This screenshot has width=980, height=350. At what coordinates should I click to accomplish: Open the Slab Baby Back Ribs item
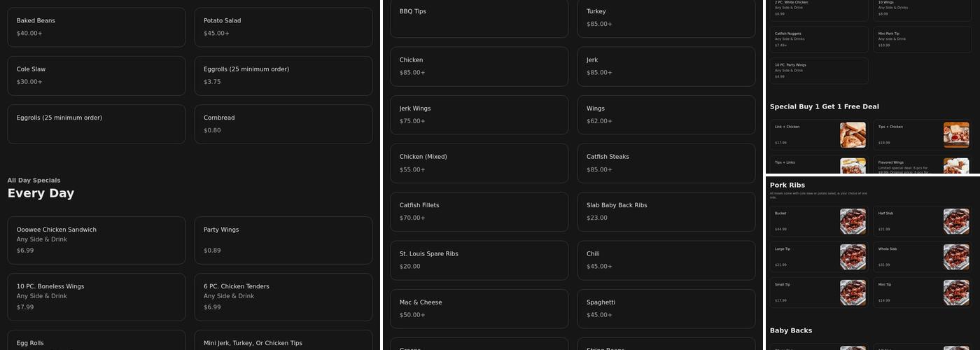click(x=666, y=211)
